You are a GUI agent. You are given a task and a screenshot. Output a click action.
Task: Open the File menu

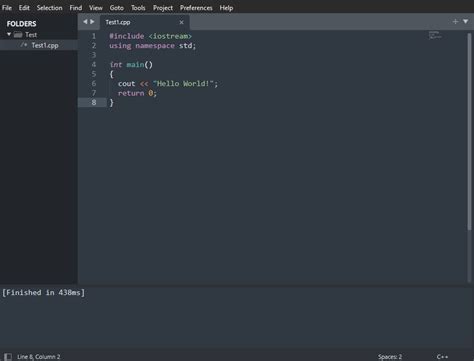7,8
